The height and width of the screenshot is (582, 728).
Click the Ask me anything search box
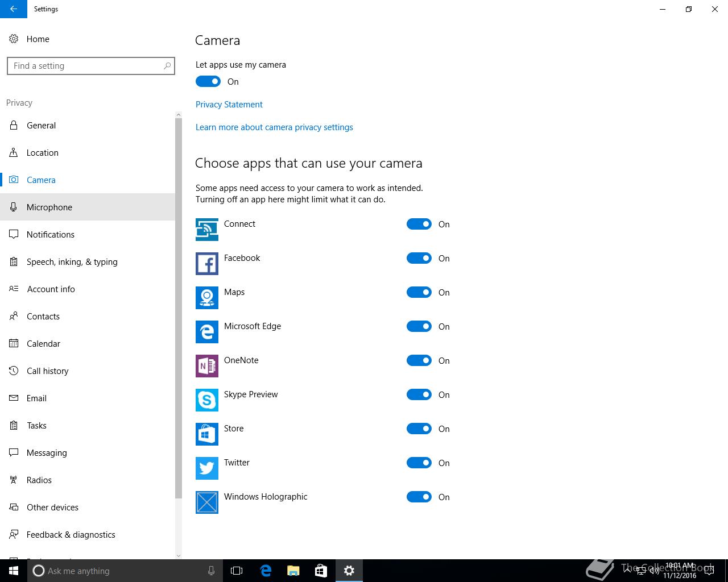pyautogui.click(x=125, y=571)
